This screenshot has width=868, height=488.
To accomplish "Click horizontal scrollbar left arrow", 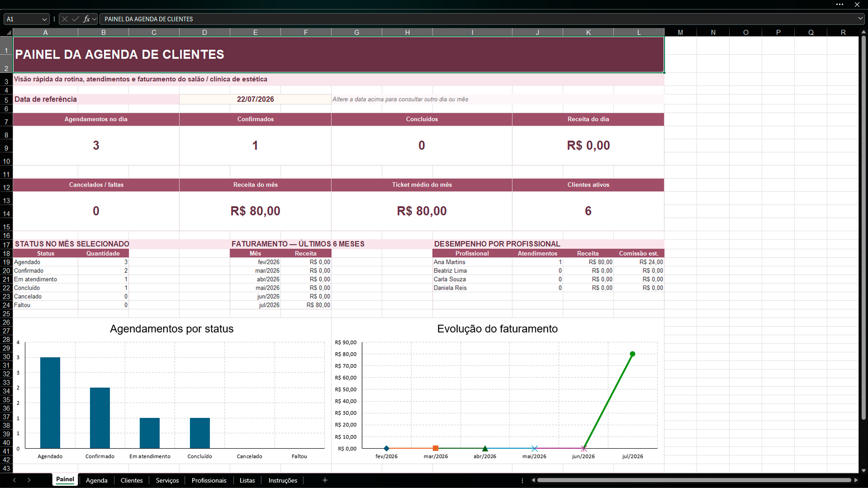I will pyautogui.click(x=533, y=480).
